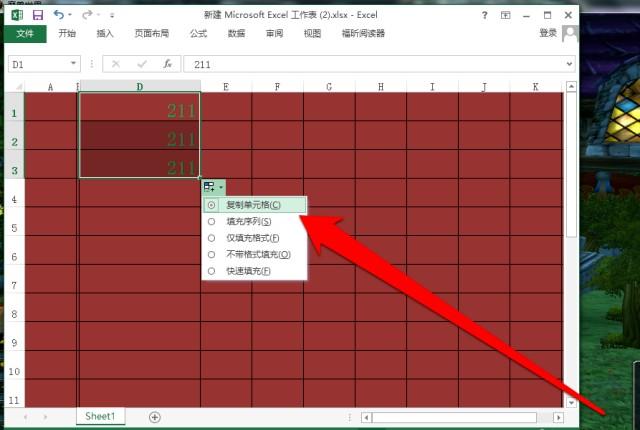
Task: Go to previous sheet arrow
Action: click(x=26, y=417)
